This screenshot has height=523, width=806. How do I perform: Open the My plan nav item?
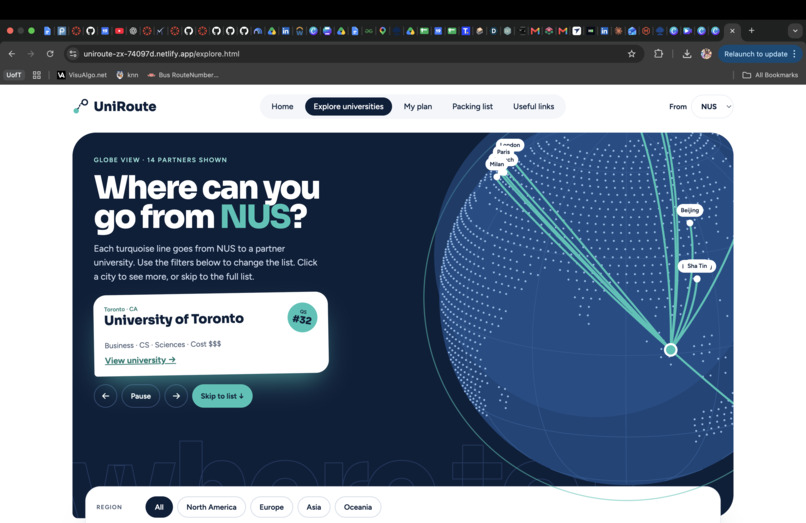pyautogui.click(x=417, y=106)
